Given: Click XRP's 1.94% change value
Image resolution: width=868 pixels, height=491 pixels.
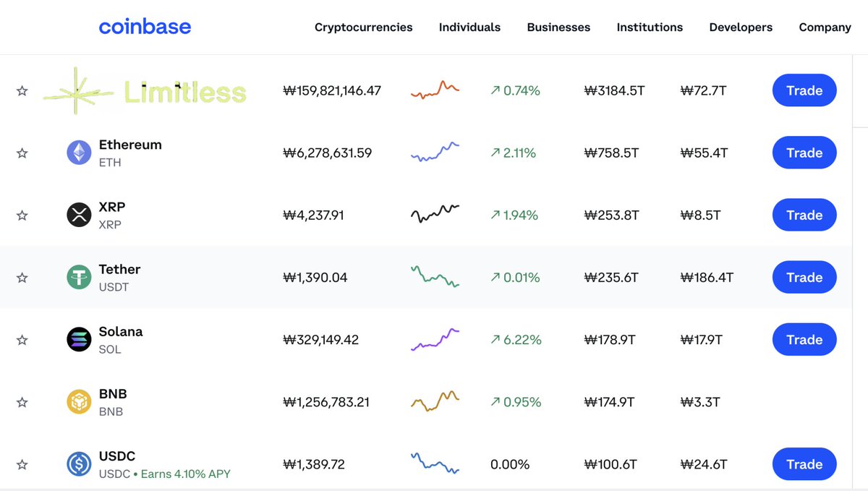Looking at the screenshot, I should point(514,215).
